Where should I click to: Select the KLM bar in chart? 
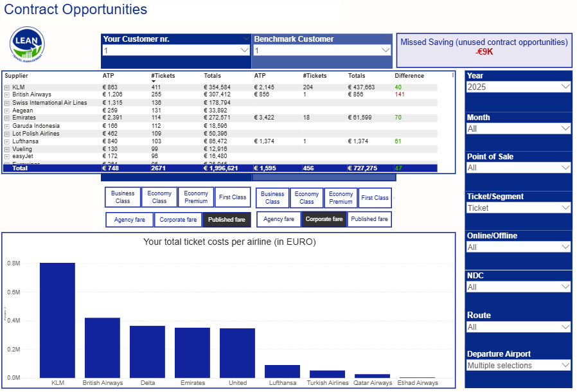(x=57, y=320)
